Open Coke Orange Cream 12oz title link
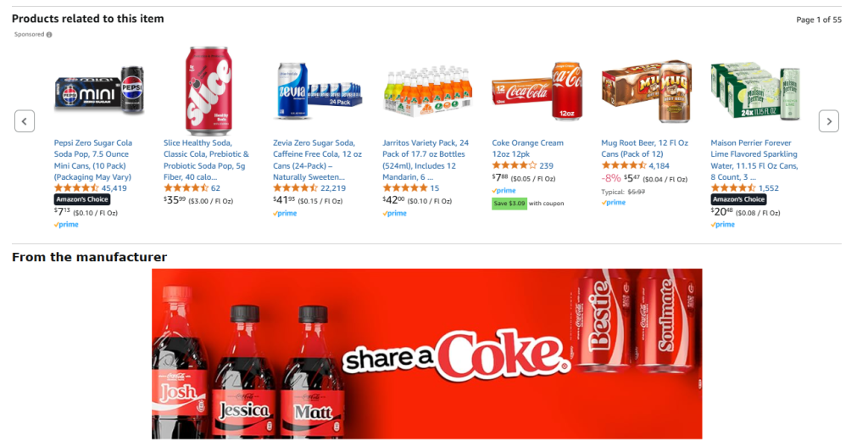 tap(527, 148)
